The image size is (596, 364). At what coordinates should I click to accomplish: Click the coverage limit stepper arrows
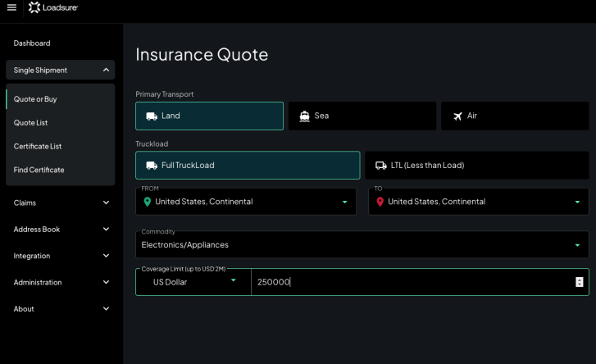tap(580, 282)
